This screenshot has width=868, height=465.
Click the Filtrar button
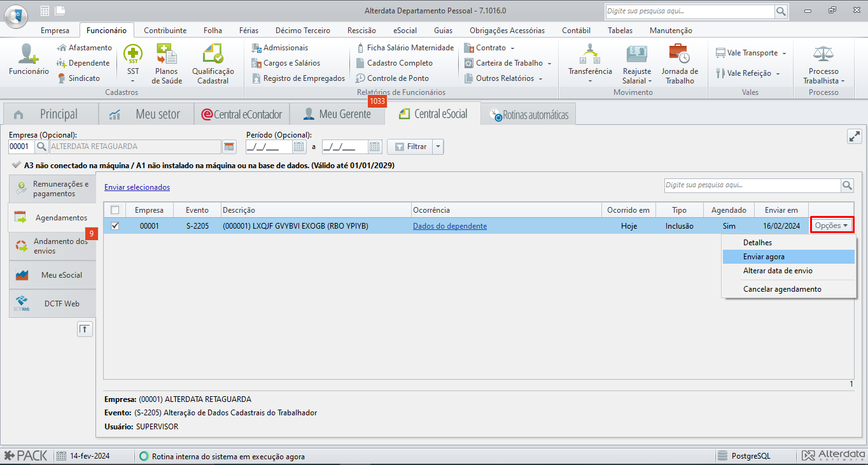(410, 147)
